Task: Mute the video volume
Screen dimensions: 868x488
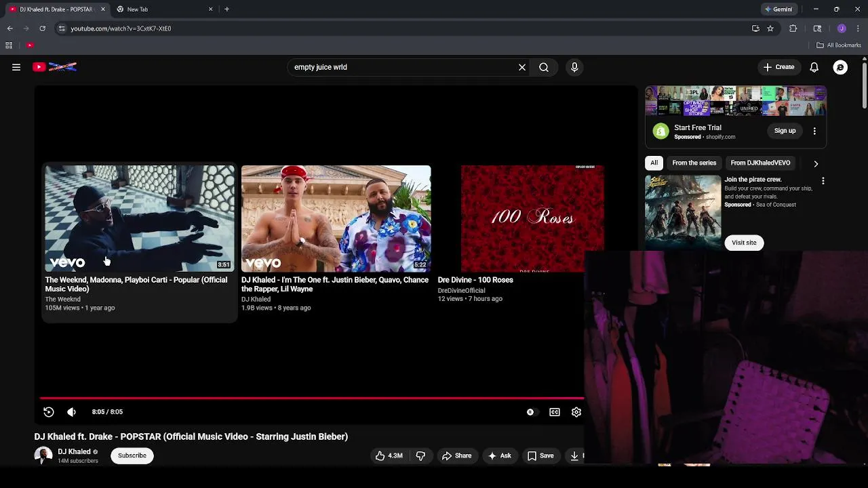Action: [x=72, y=412]
